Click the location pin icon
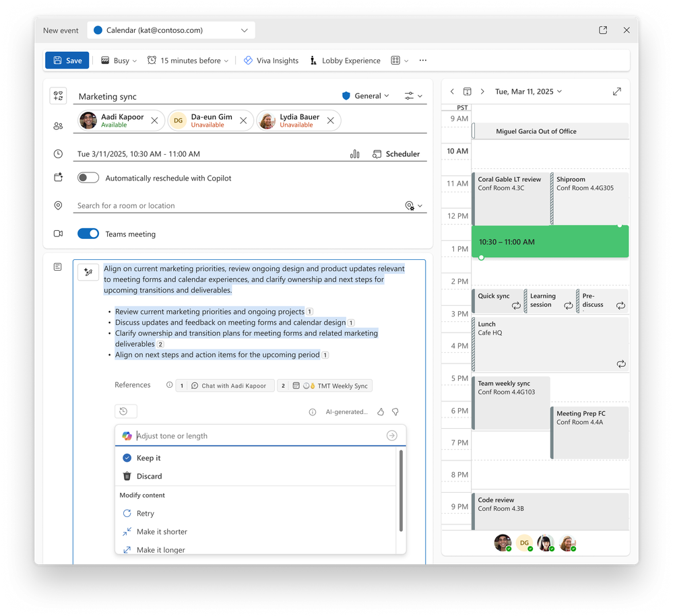The width and height of the screenshot is (673, 616). 59,205
